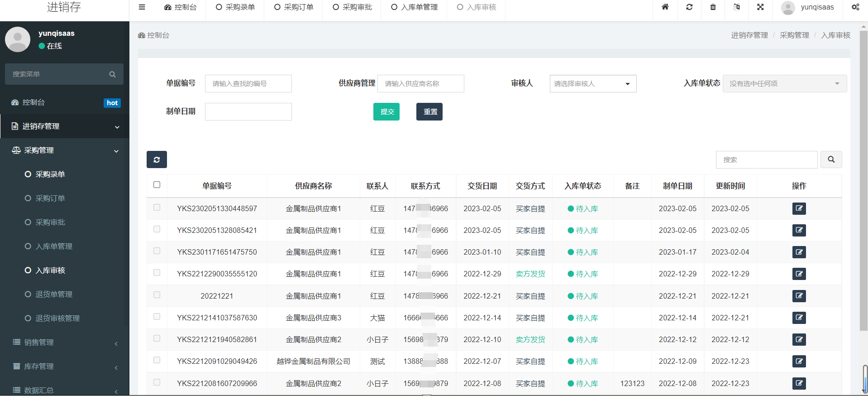Open 退货审核管理 in sidebar
Screen dimensions: 868x396
(57, 318)
